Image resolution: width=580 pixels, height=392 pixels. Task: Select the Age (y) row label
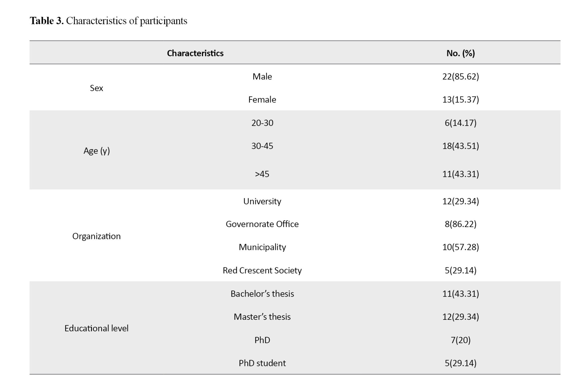[97, 151]
